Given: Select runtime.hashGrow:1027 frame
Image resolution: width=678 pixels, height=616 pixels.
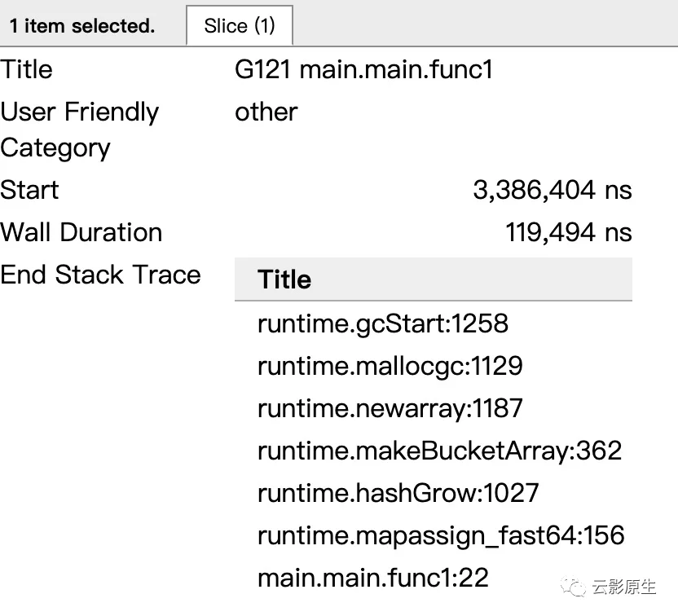Looking at the screenshot, I should (398, 493).
